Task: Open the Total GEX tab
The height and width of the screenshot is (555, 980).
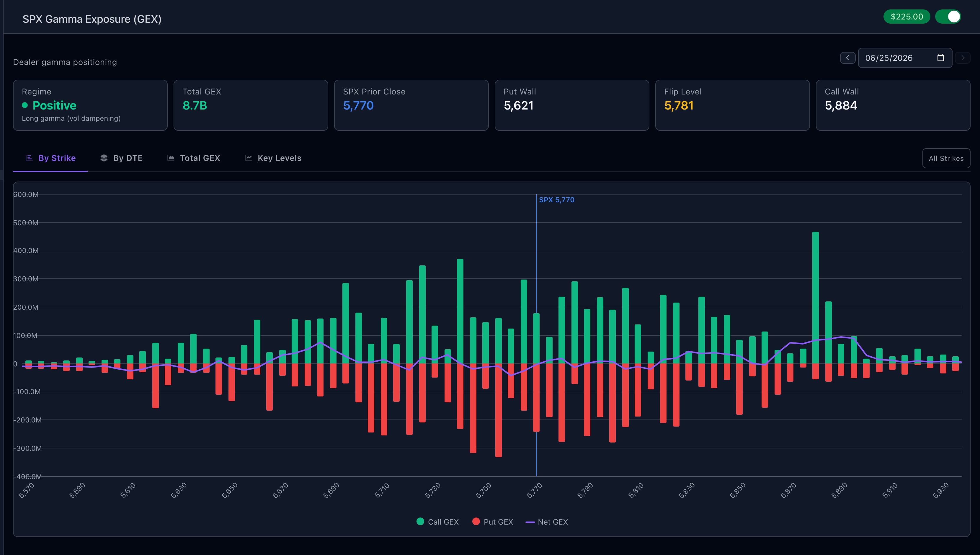Action: pos(194,158)
